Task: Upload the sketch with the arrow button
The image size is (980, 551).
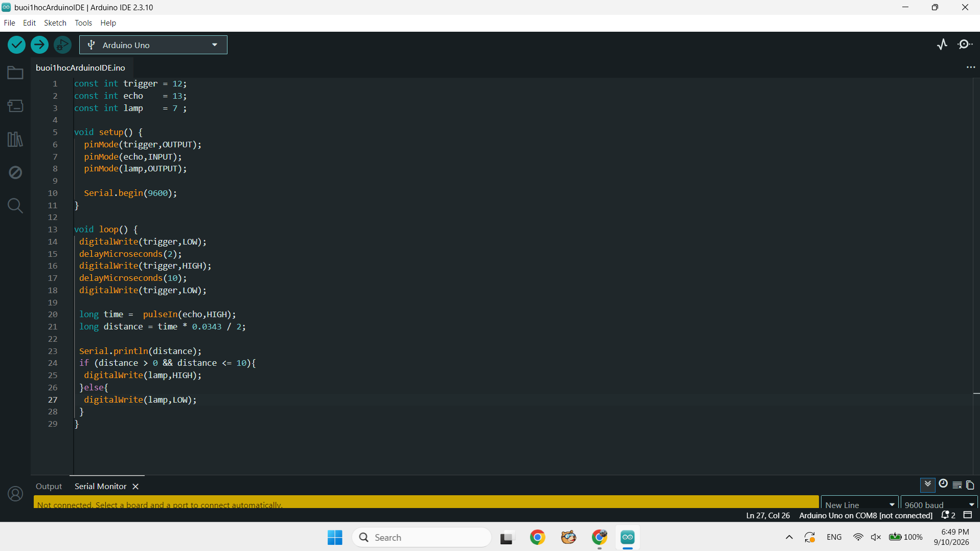Action: tap(39, 45)
